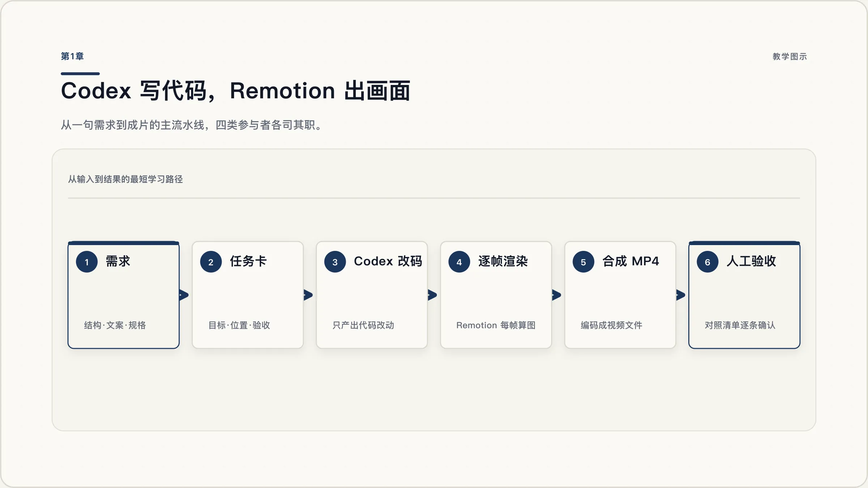Click the arrow between 任务卡 and Codex 改码
This screenshot has height=488, width=868.
click(308, 295)
